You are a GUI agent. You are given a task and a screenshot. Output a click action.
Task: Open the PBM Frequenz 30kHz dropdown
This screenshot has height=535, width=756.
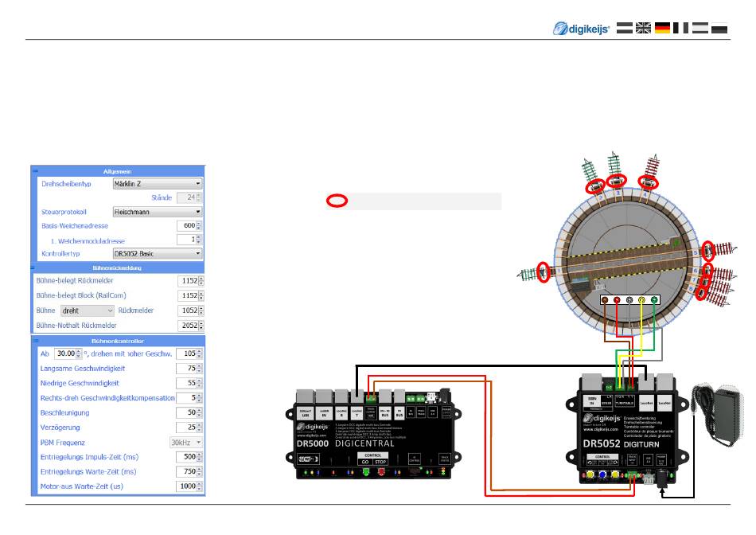[x=185, y=443]
